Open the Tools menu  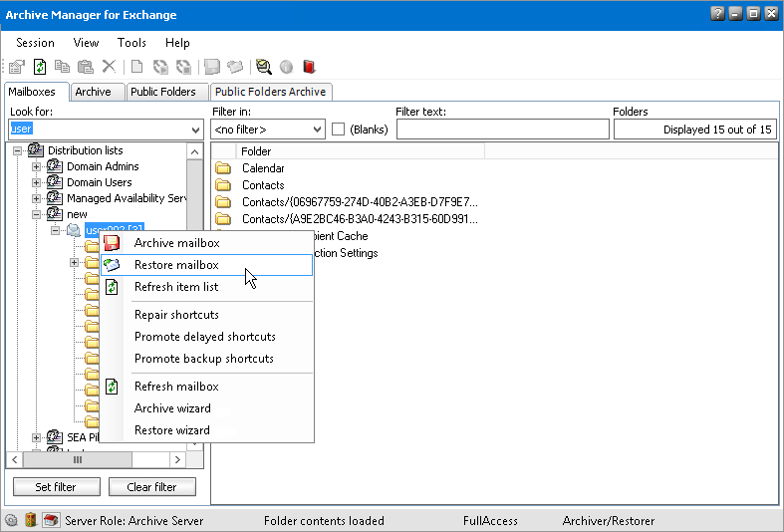[x=131, y=43]
